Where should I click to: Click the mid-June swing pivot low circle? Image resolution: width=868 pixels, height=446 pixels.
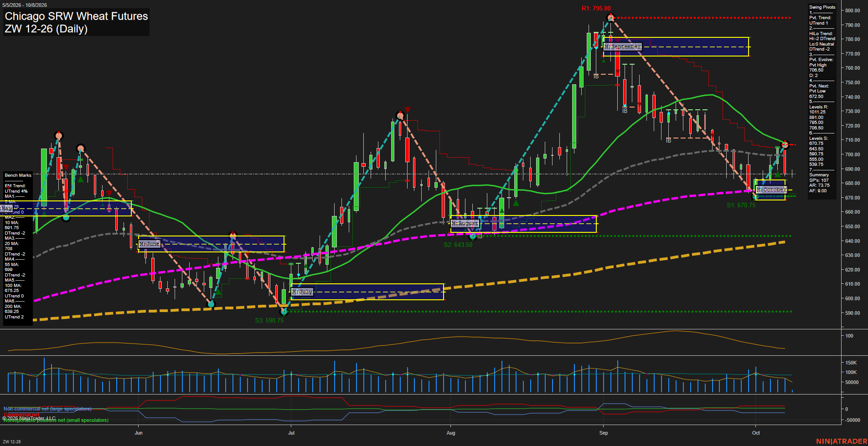(211, 304)
